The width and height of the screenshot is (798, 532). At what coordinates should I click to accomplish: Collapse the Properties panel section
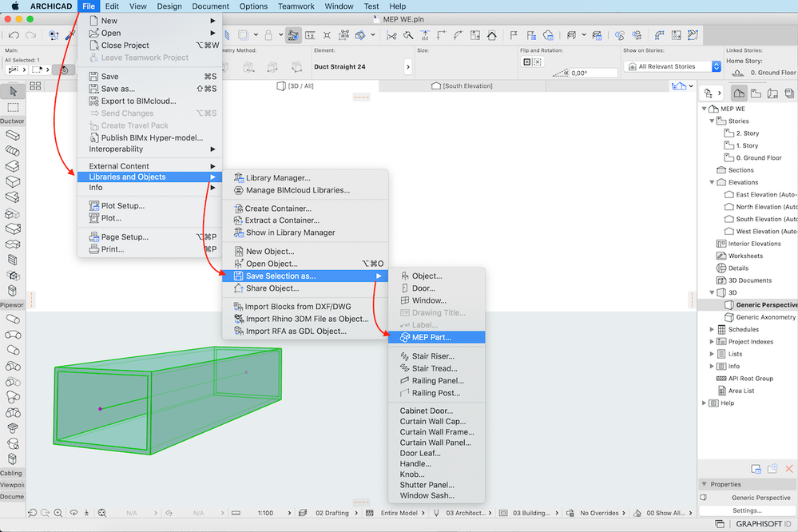(705, 484)
